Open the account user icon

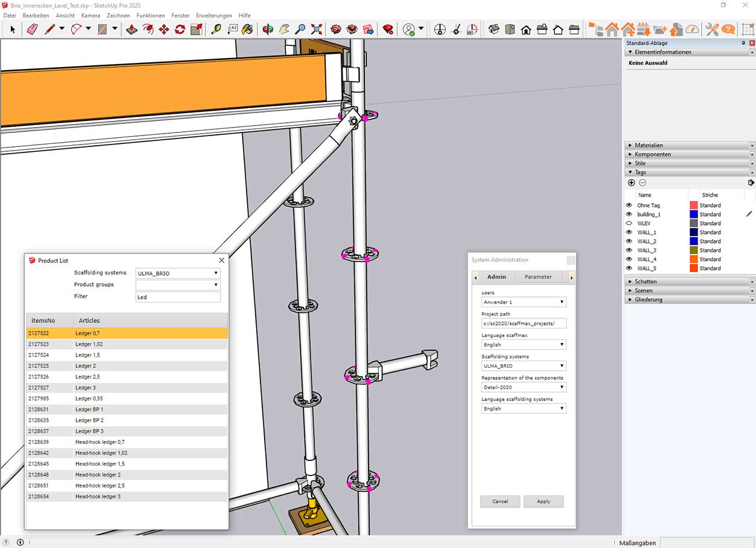409,29
